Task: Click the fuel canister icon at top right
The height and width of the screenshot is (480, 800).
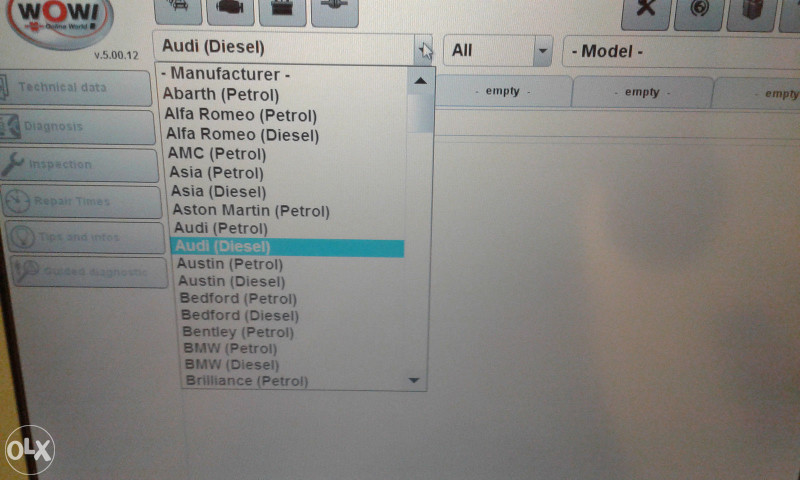Action: click(752, 14)
